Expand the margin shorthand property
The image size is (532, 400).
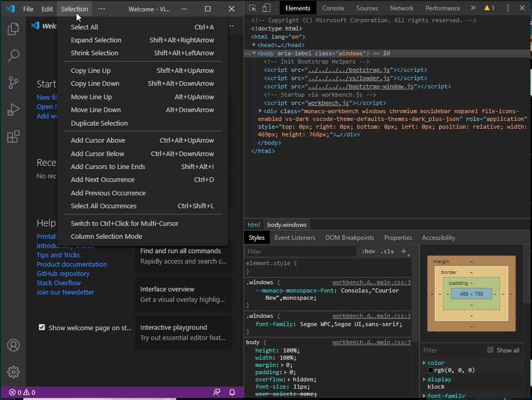point(283,365)
